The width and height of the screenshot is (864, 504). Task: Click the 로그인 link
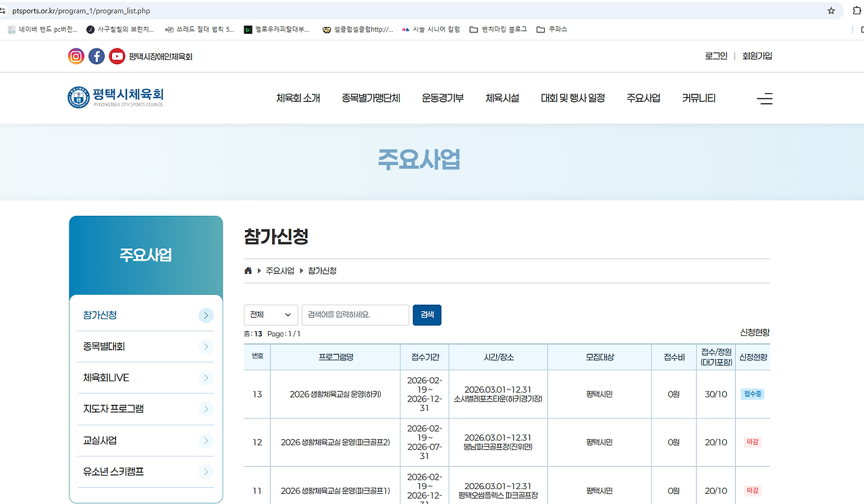(716, 56)
